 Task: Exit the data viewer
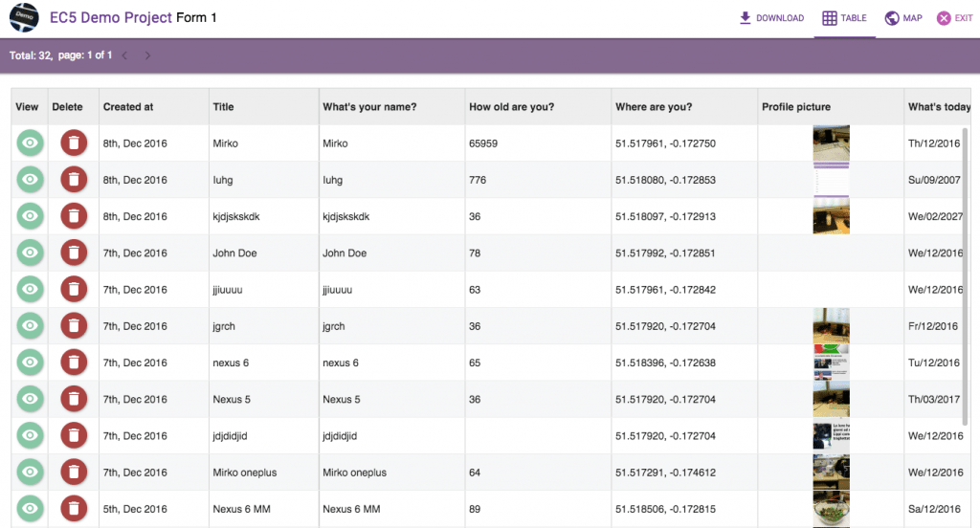pos(954,18)
